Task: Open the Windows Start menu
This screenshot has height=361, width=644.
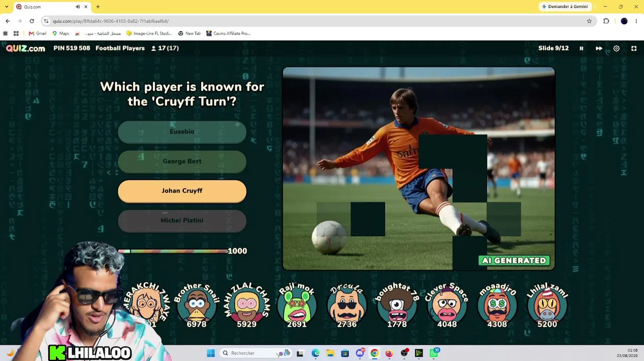Action: [x=211, y=353]
